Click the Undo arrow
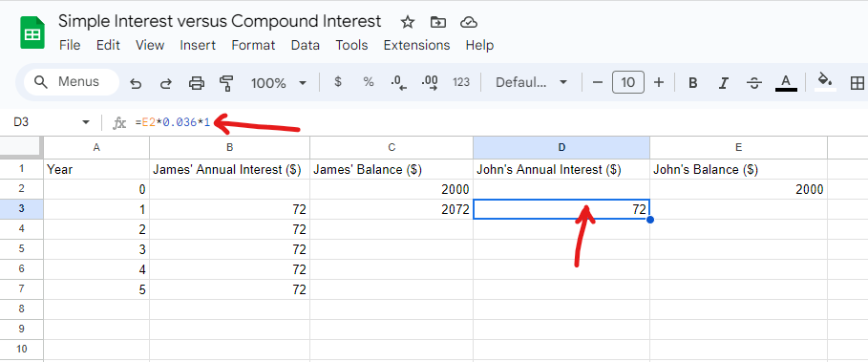The image size is (868, 362). 136,83
